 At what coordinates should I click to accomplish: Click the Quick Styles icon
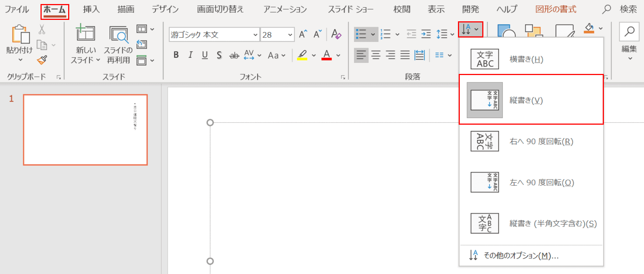[x=564, y=31]
